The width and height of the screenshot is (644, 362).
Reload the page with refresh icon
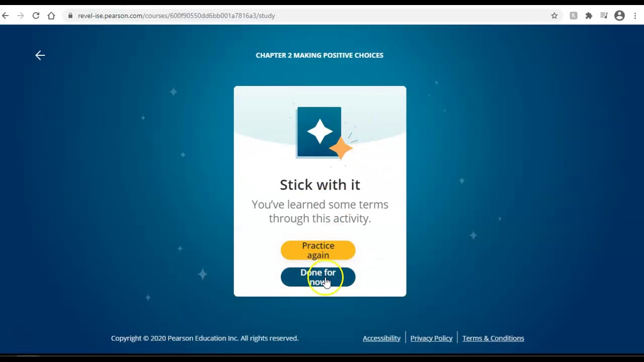click(36, 16)
